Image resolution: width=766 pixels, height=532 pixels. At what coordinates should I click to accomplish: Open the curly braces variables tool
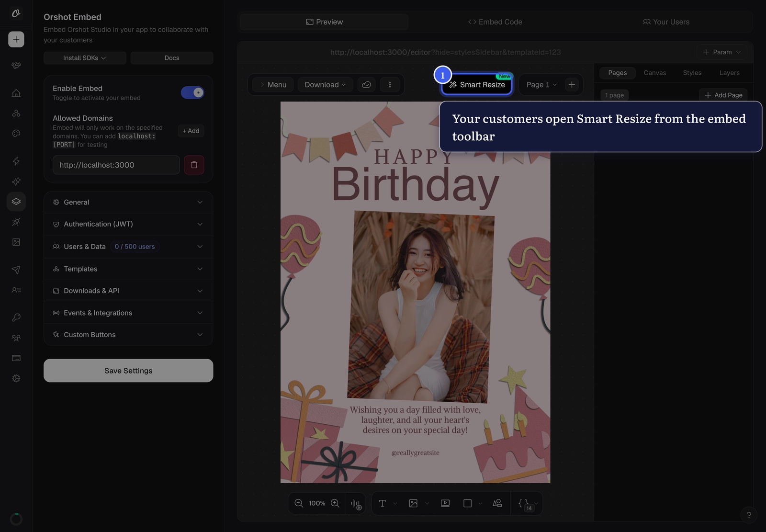pos(524,503)
